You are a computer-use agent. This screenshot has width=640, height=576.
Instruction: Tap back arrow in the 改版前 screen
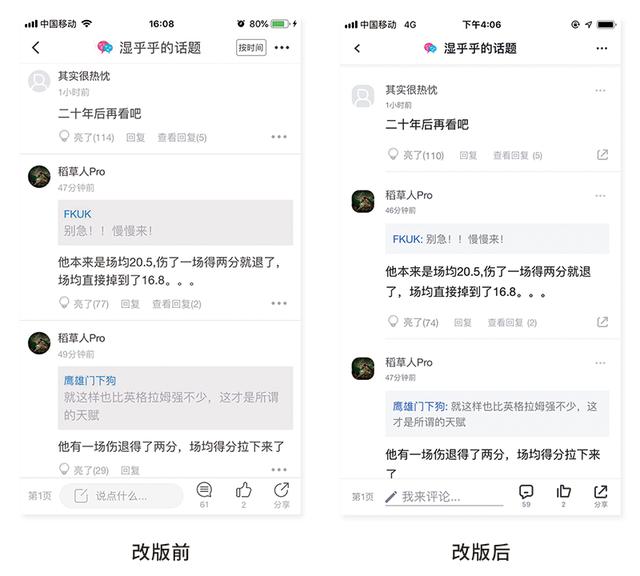(x=36, y=48)
